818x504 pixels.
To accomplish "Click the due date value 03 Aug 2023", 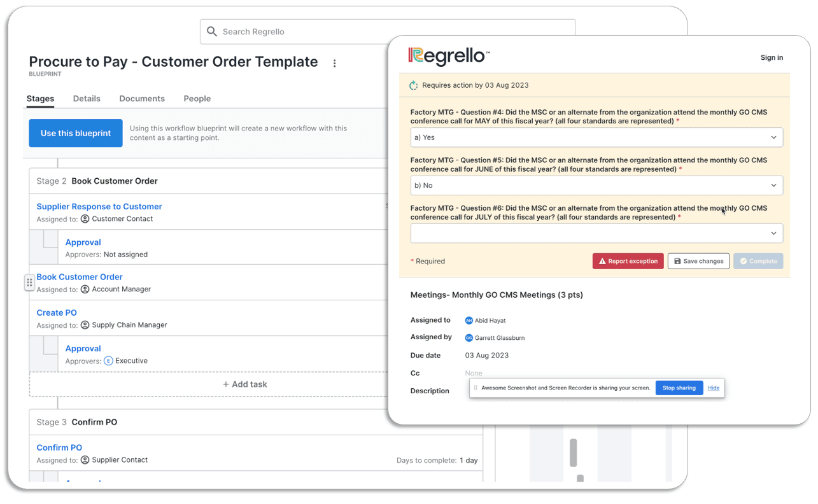I will [487, 355].
